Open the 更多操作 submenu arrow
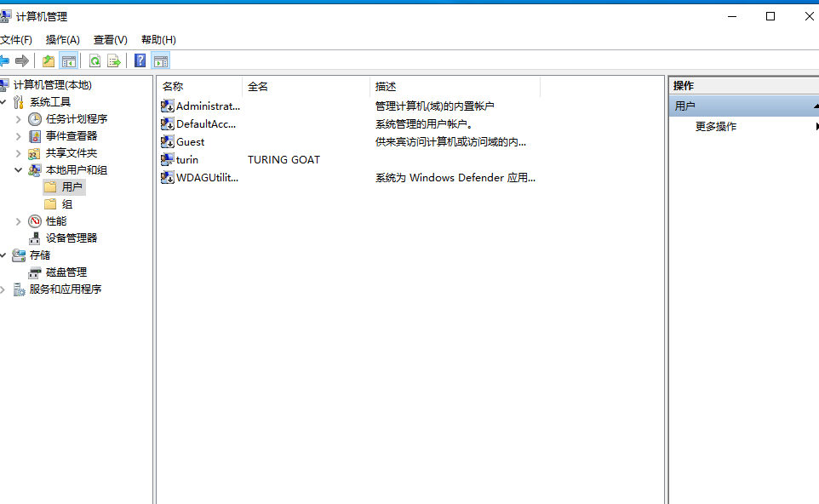This screenshot has width=819, height=504. point(816,126)
